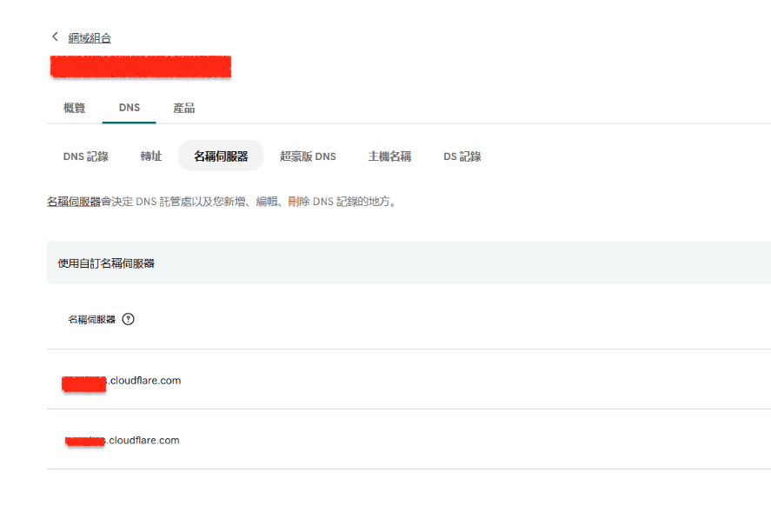Select the 使用自訂名稱伺服器 banner text
771x532 pixels.
[x=106, y=263]
